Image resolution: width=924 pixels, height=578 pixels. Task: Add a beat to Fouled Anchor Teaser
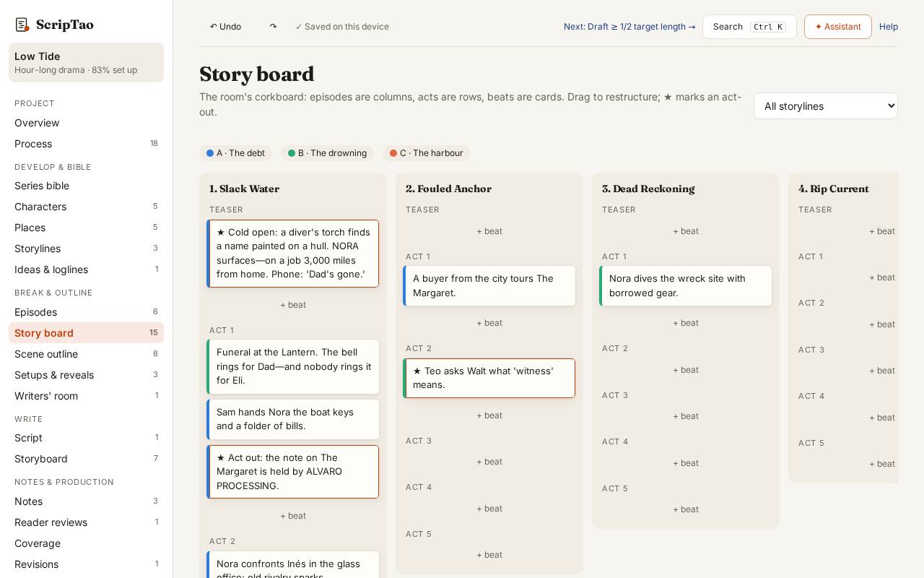489,231
